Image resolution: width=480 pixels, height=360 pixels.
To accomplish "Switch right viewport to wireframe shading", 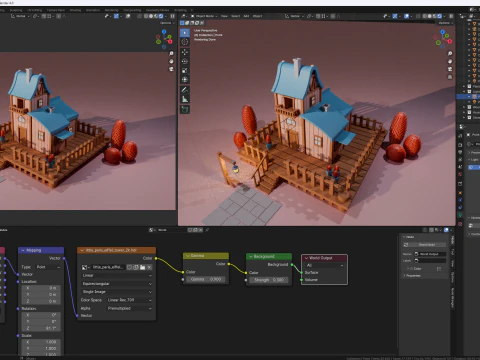I will pyautogui.click(x=424, y=16).
